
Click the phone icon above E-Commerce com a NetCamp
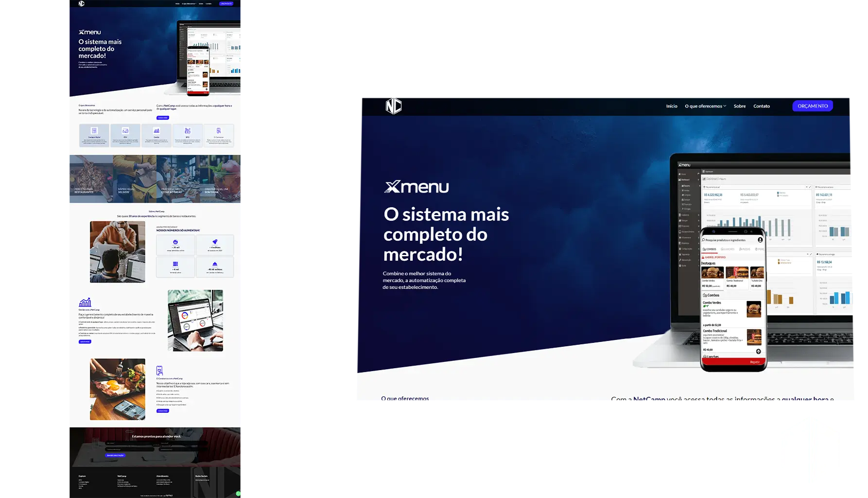[159, 371]
